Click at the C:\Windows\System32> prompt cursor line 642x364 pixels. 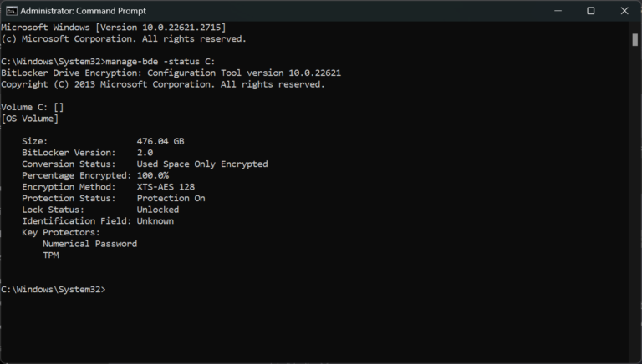[53, 290]
